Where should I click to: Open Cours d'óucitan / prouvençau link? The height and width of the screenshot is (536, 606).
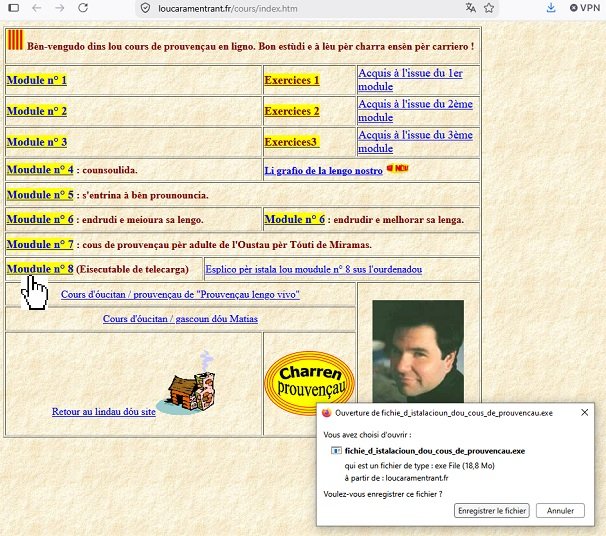[x=180, y=294]
